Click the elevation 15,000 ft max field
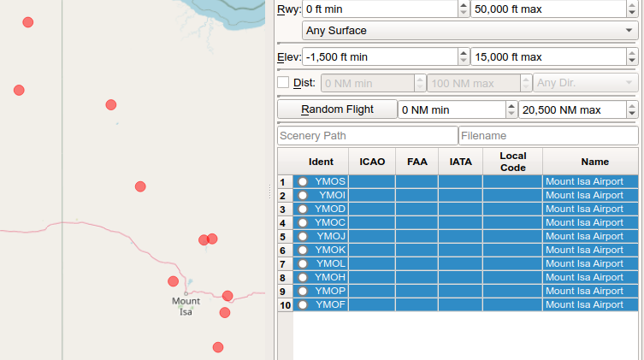The width and height of the screenshot is (644, 360). click(548, 56)
